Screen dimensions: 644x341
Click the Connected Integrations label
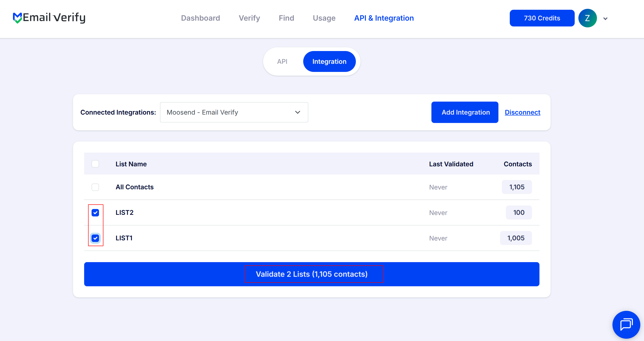(x=118, y=112)
